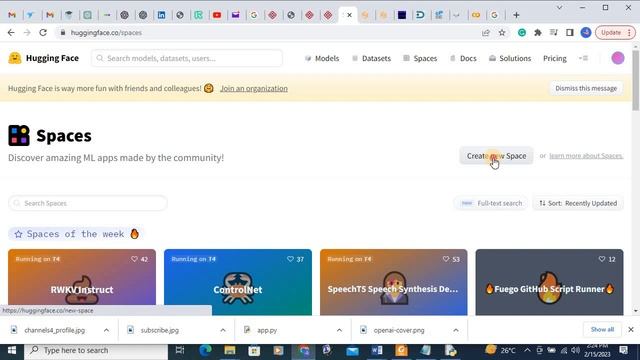640x360 pixels.
Task: Click the Spaces of the week star label
Action: pyautogui.click(x=76, y=234)
